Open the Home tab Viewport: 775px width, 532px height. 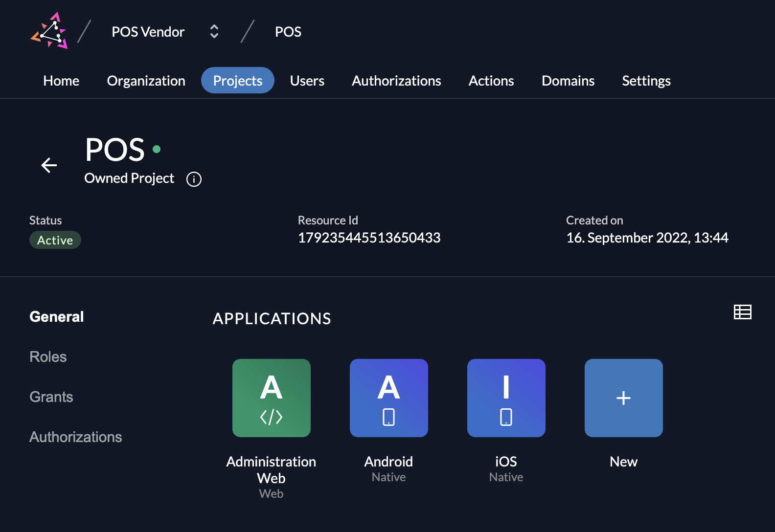(x=61, y=81)
